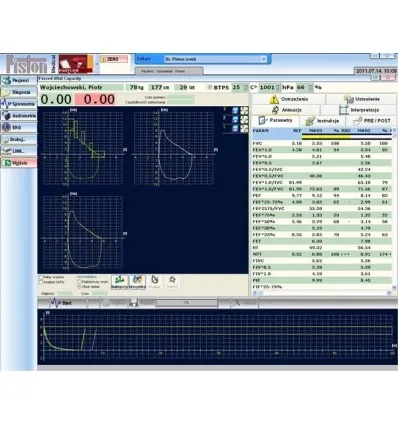Click the red Wyjście exit button

tap(19, 163)
